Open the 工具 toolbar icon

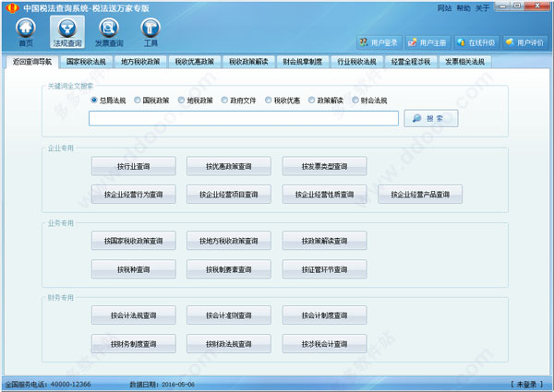(151, 32)
